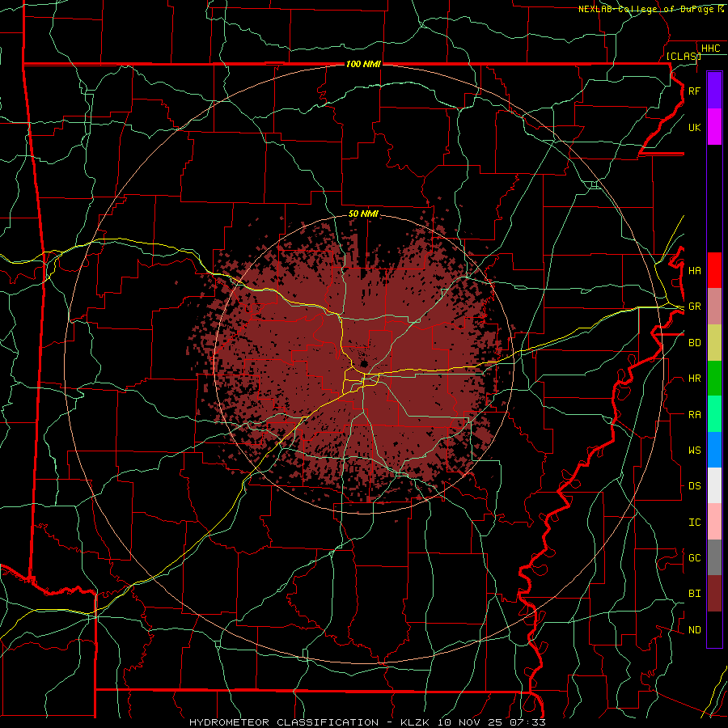728x728 pixels.
Task: Click the HHC product label
Action: 711,49
